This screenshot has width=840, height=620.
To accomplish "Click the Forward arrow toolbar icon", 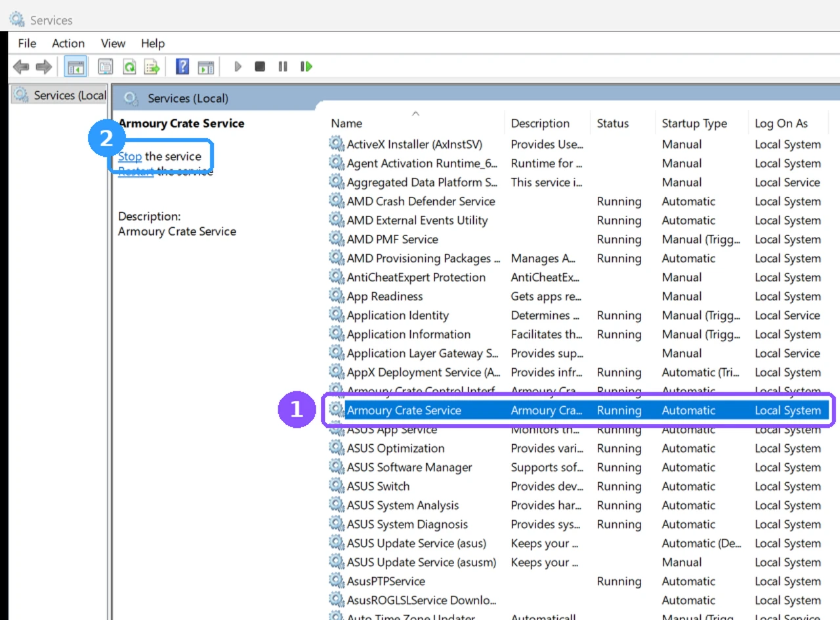I will [x=44, y=66].
